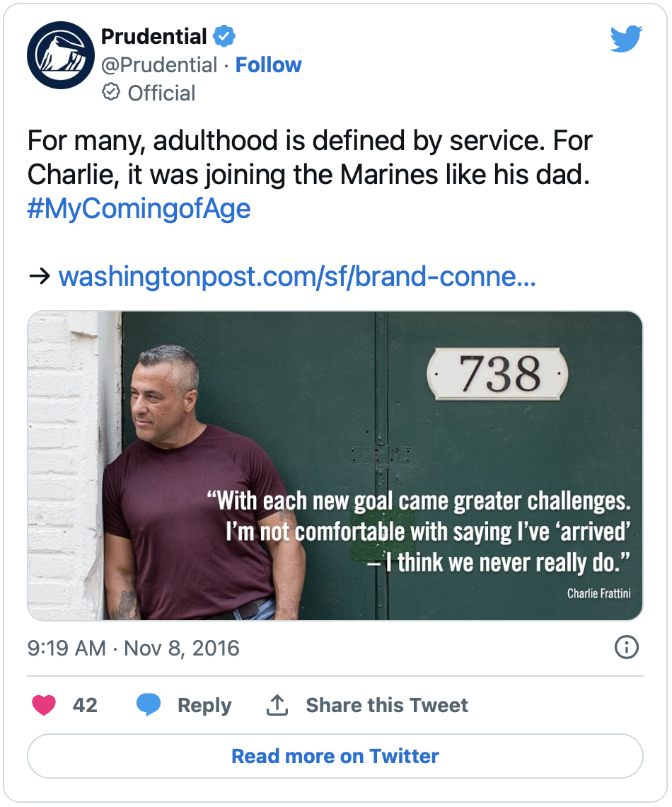Click the Official checkmark icon
The width and height of the screenshot is (672, 807).
tap(111, 93)
